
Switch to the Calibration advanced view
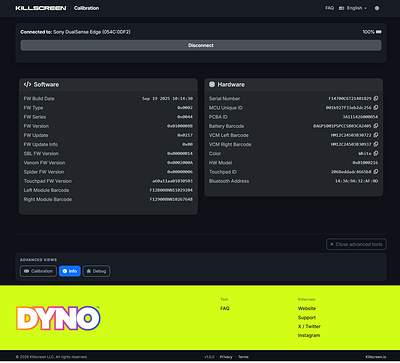(38, 271)
